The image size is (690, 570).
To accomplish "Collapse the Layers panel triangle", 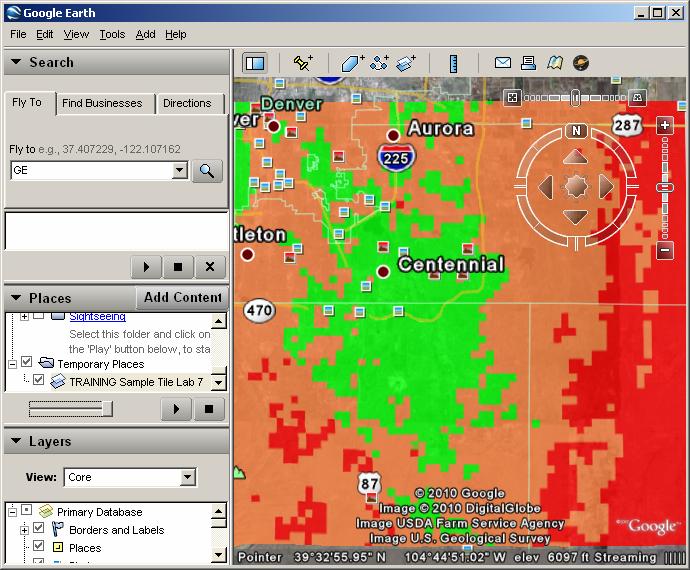I will (16, 441).
